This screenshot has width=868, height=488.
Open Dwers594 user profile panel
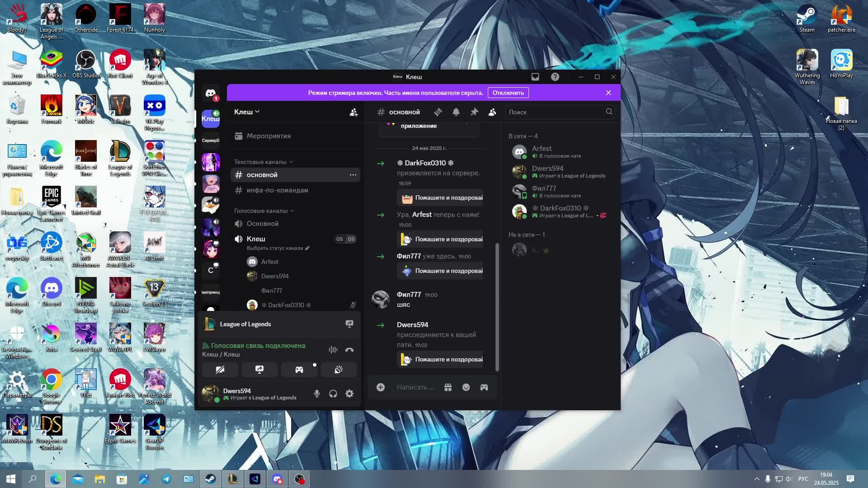254,394
